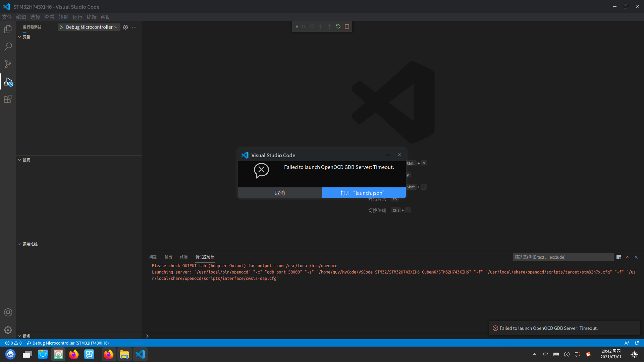Open the Explorer view in activity bar
The width and height of the screenshot is (644, 362).
(8, 29)
